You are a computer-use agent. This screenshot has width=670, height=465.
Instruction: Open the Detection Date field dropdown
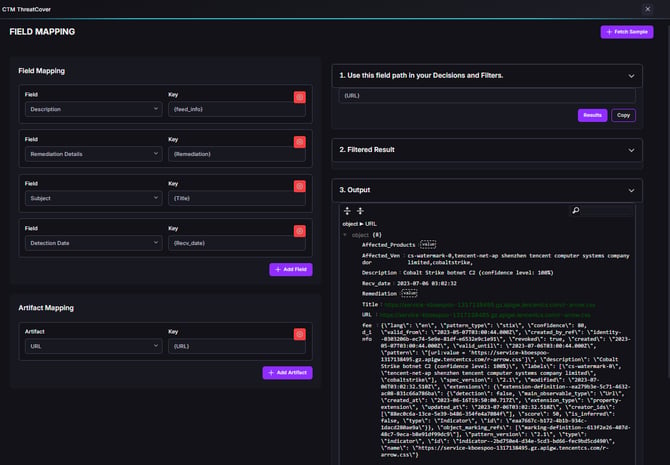point(94,243)
